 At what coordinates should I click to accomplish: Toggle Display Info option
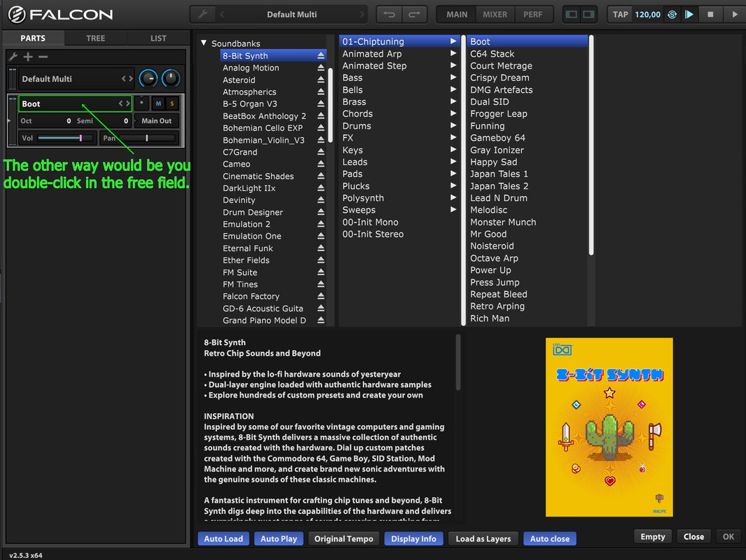coord(413,538)
